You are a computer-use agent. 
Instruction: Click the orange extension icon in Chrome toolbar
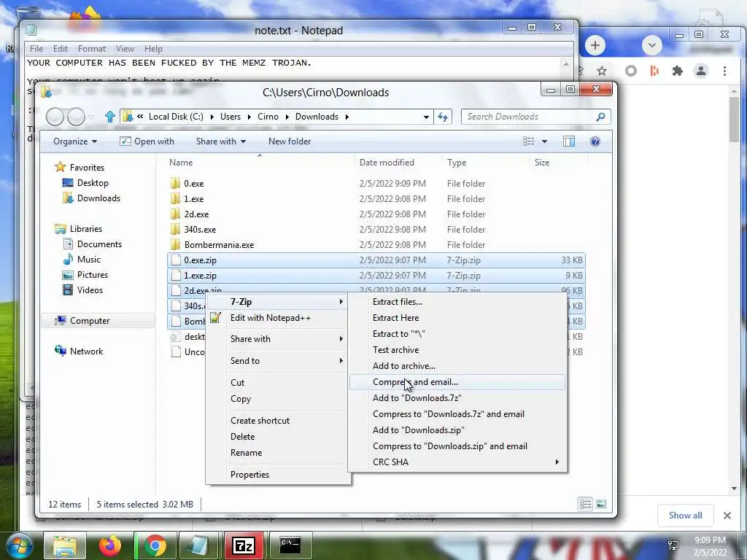pos(654,71)
